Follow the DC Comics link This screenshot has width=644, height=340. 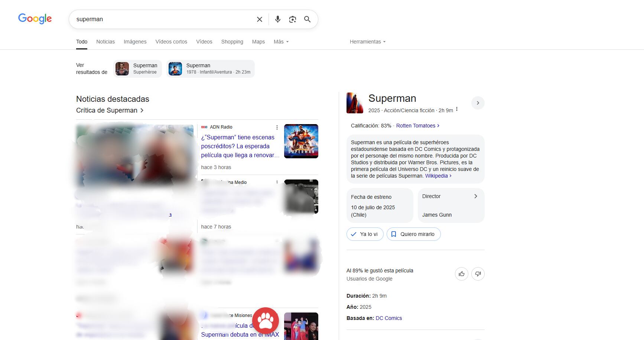[389, 318]
